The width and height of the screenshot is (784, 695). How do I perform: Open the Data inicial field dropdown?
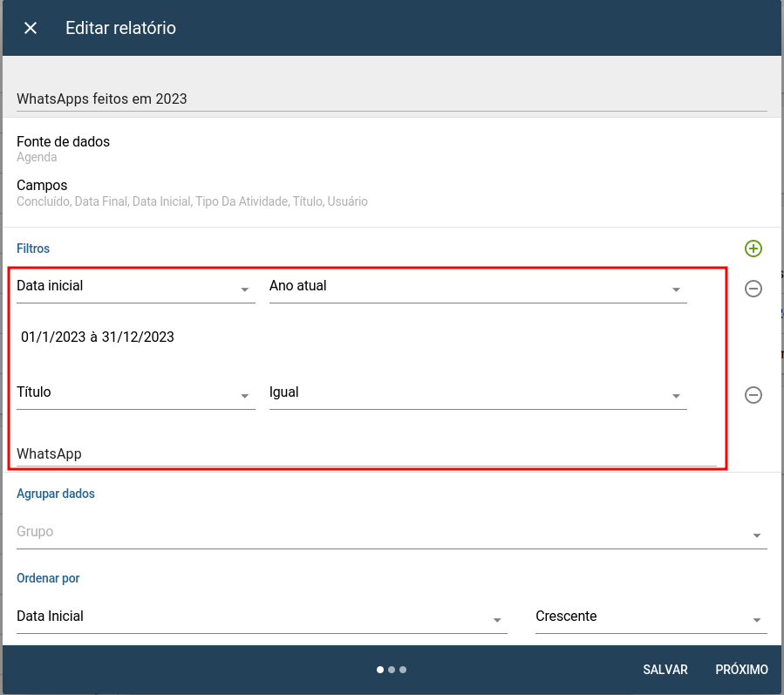pos(135,287)
